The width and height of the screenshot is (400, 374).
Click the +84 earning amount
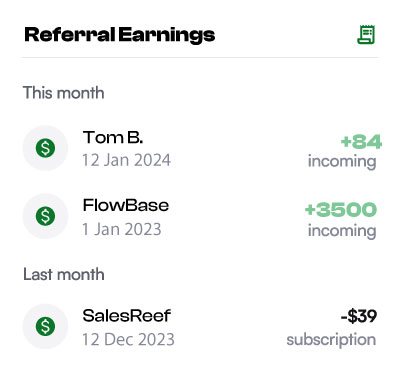[x=361, y=142]
